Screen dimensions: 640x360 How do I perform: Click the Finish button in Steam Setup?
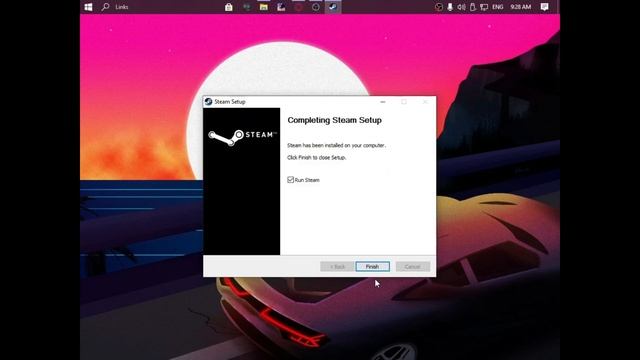coord(372,267)
